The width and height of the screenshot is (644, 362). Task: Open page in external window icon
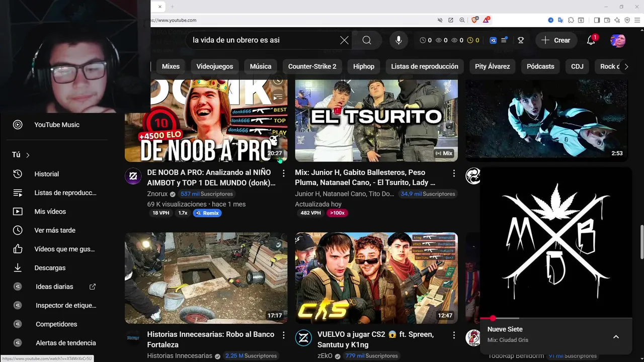pos(451,20)
